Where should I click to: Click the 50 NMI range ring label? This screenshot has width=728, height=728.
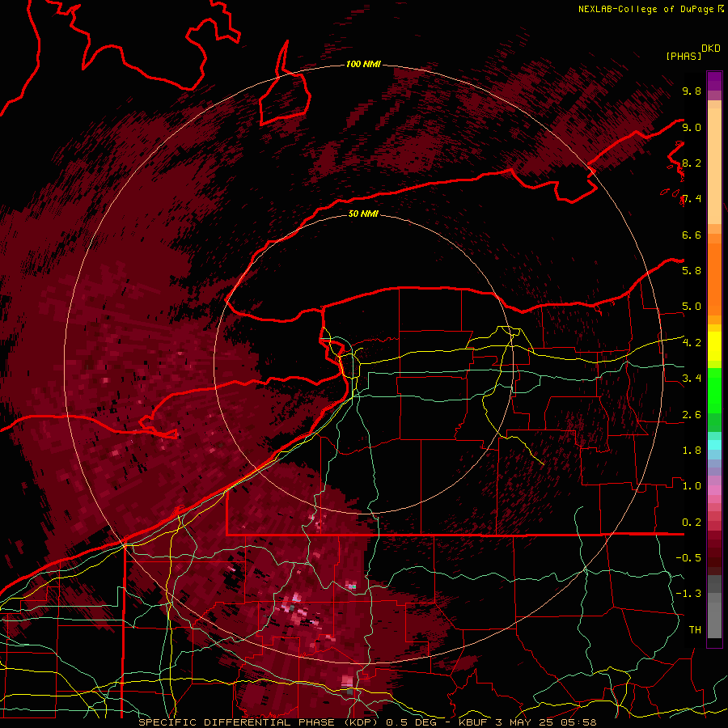click(x=363, y=214)
